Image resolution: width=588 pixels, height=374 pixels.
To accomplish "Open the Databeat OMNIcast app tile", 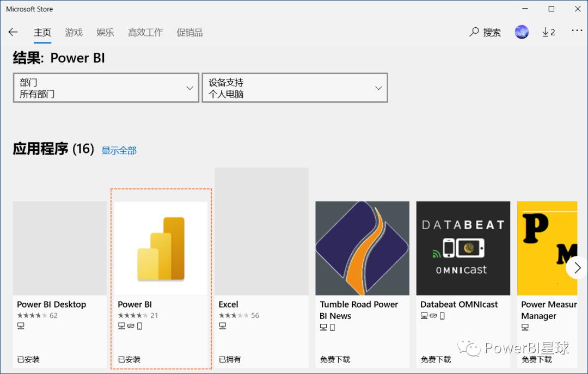I will click(463, 248).
